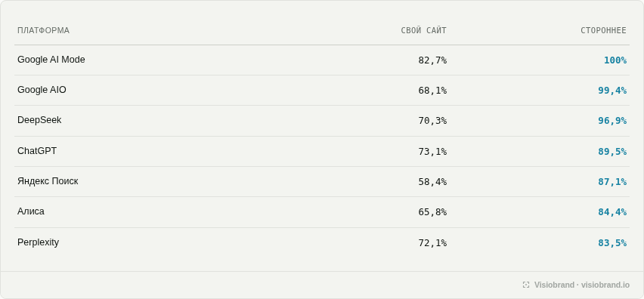The width and height of the screenshot is (644, 299).
Task: Select the DeepSeek row label
Action: click(39, 120)
